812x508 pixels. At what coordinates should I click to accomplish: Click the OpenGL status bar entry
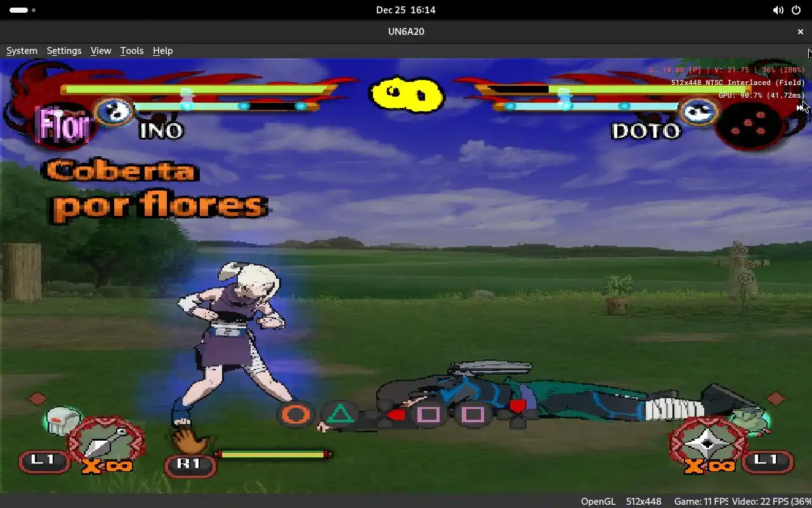click(598, 502)
